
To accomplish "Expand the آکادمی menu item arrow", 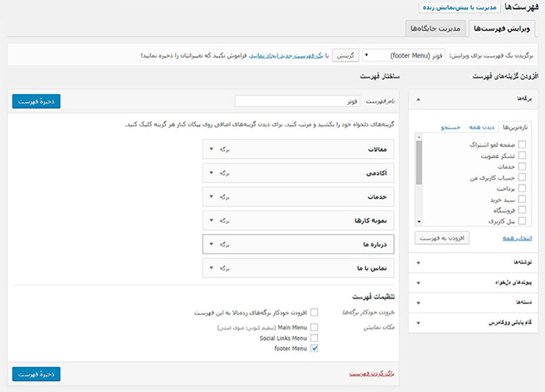I will [x=211, y=173].
